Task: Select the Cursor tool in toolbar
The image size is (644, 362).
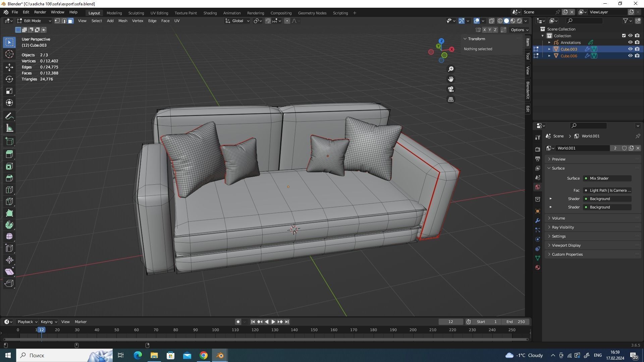Action: point(9,54)
